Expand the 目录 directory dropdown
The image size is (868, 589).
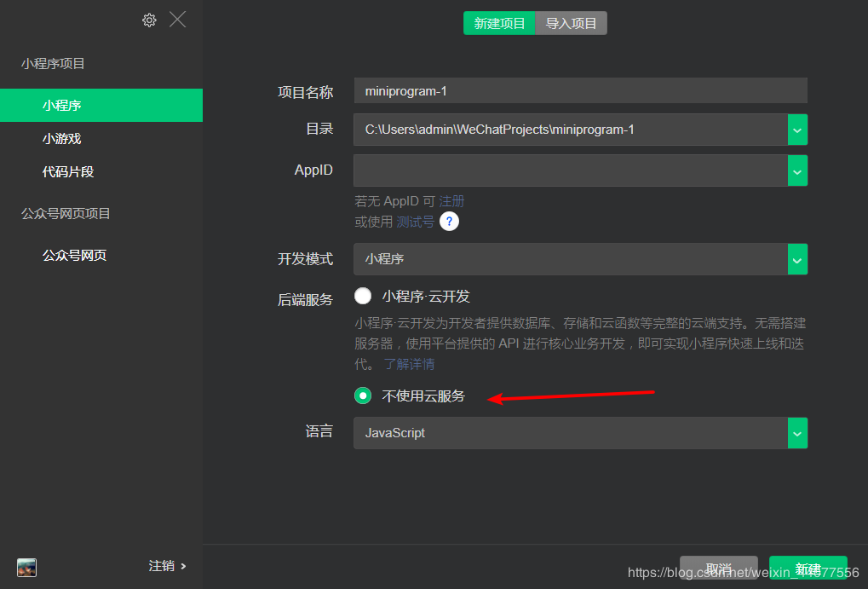point(796,130)
